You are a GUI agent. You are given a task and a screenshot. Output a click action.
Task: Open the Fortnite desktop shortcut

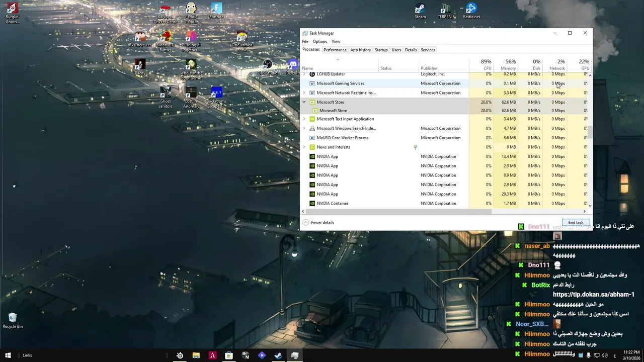pos(216,12)
